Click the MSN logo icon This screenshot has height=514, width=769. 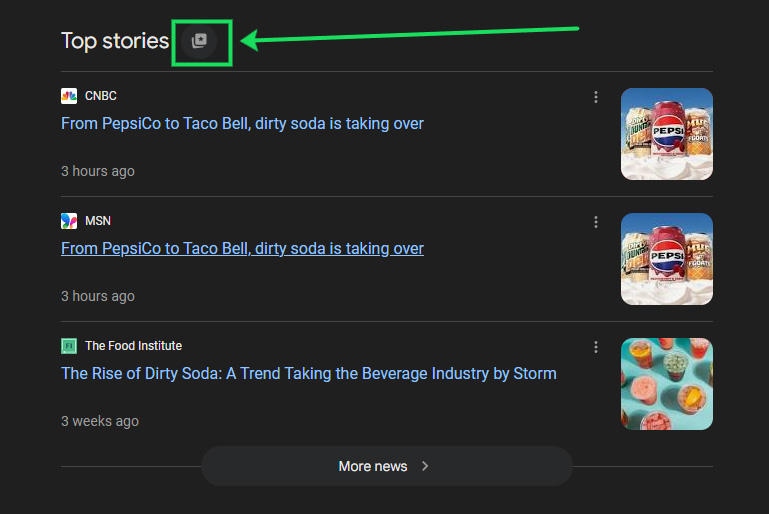tap(69, 221)
